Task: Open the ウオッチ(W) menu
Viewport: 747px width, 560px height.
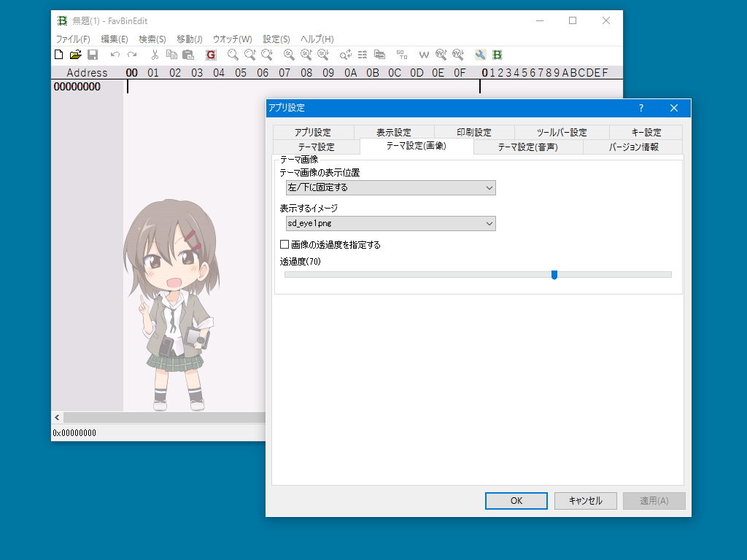Action: tap(232, 39)
